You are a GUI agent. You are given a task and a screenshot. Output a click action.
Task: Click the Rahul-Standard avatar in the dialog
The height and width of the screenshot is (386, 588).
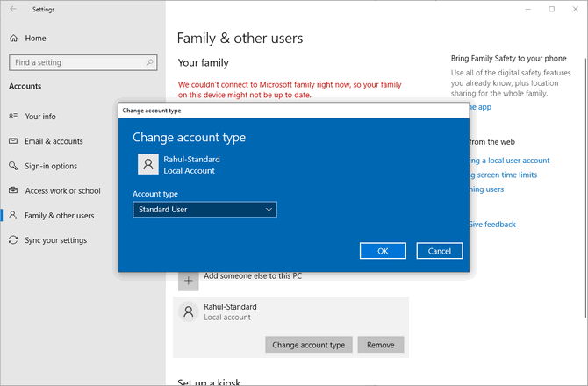pyautogui.click(x=148, y=164)
